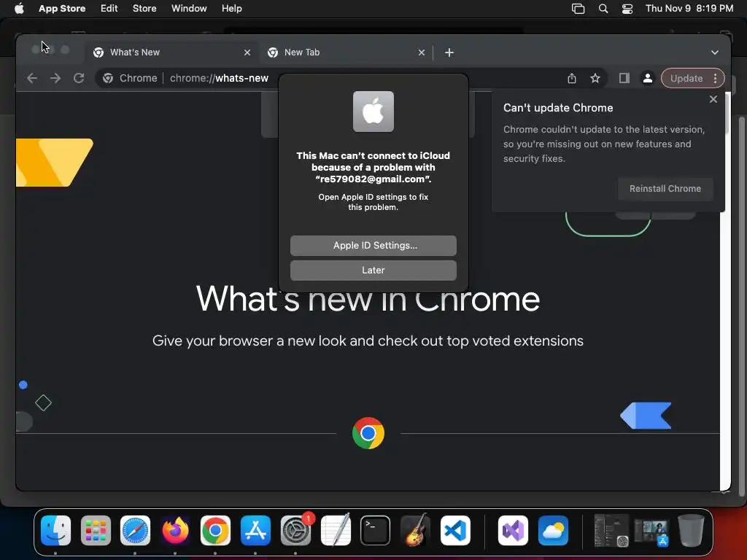Close the What's New tab
Image resolution: width=747 pixels, height=560 pixels.
247,52
